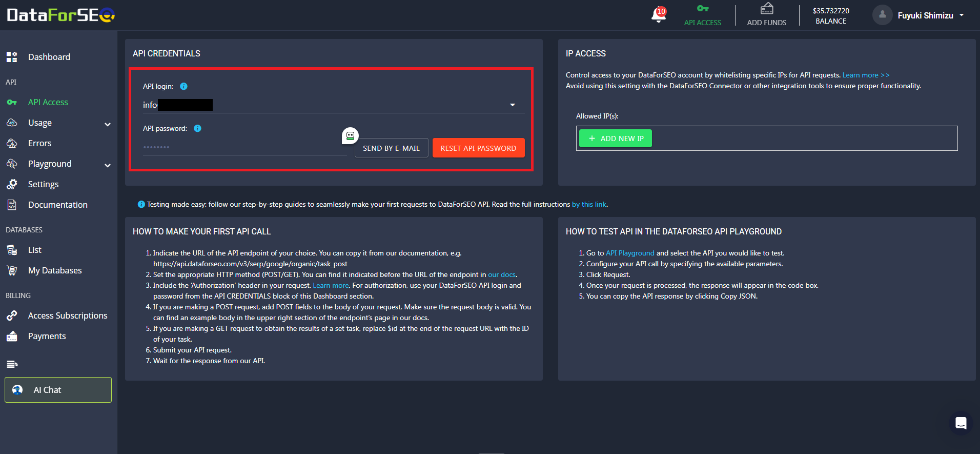Click Send by E-mail button
Viewport: 980px width, 454px height.
tap(392, 148)
